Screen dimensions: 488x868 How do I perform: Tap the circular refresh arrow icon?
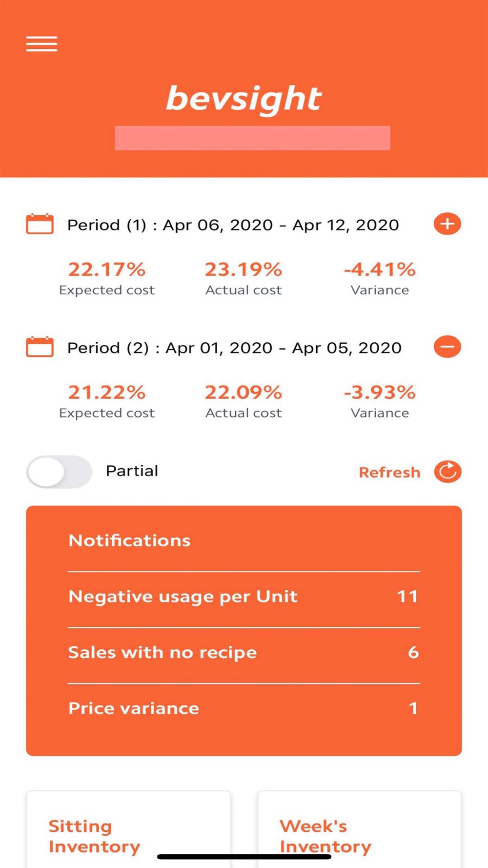(447, 472)
